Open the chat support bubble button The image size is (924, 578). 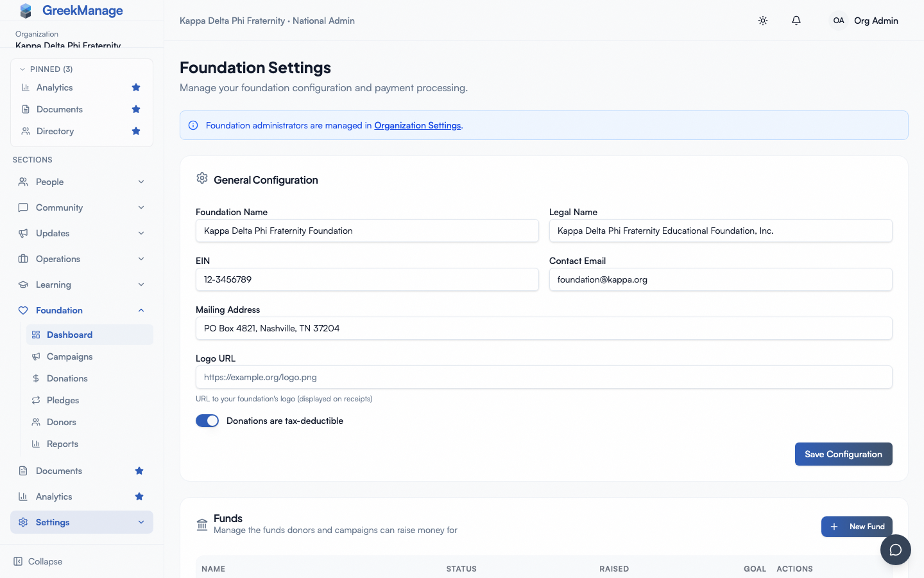tap(896, 550)
